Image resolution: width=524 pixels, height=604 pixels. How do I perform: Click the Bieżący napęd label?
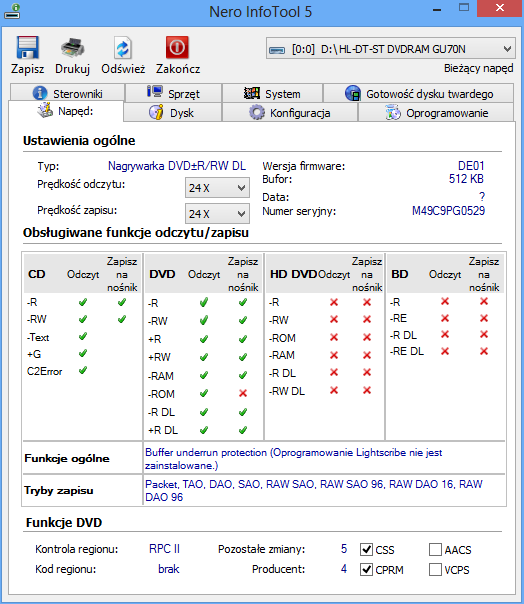479,69
